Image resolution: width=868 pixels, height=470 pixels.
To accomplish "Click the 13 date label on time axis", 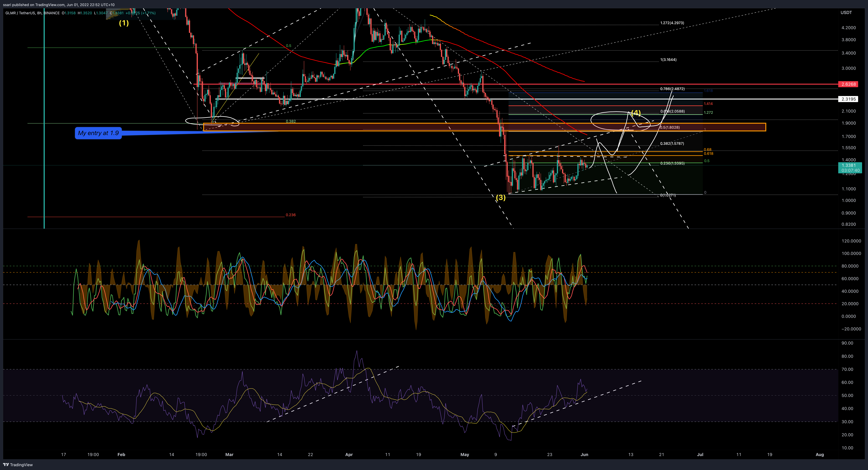I will pyautogui.click(x=631, y=455).
